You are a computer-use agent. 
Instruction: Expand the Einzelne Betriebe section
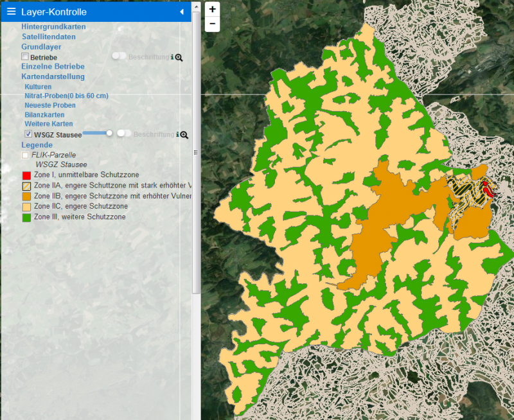tap(53, 66)
